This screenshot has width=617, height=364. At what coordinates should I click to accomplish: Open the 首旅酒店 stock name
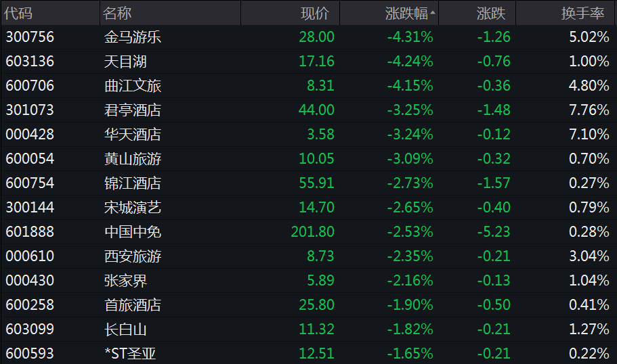click(x=133, y=305)
